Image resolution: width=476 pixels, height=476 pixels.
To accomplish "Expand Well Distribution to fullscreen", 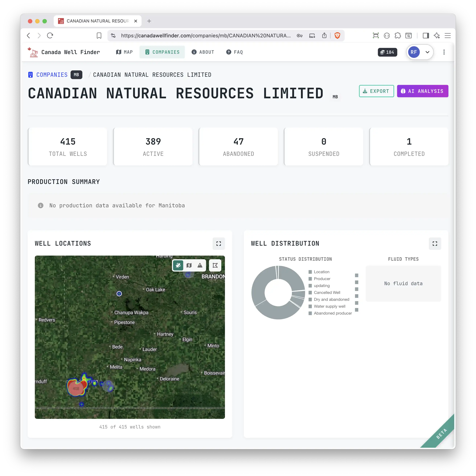I will [435, 243].
